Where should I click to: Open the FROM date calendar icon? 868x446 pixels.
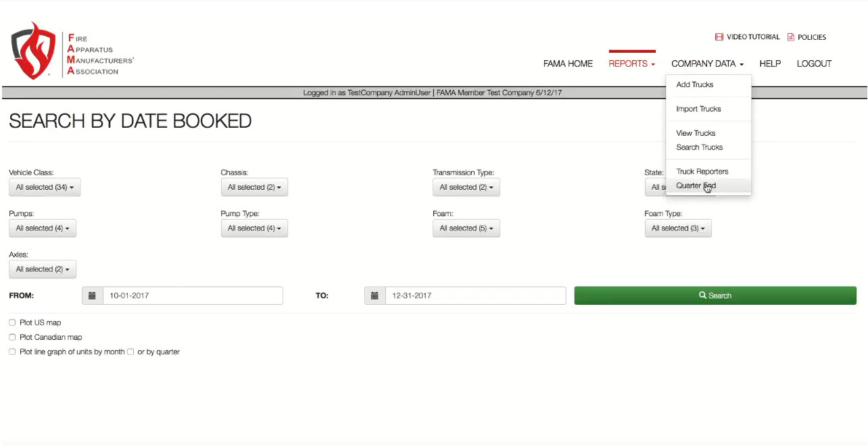click(x=93, y=295)
